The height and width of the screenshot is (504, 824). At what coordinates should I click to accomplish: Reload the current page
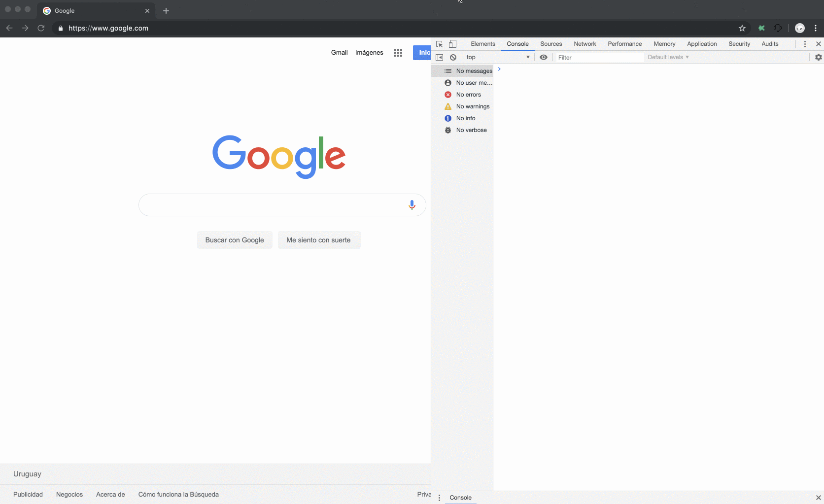(x=41, y=28)
